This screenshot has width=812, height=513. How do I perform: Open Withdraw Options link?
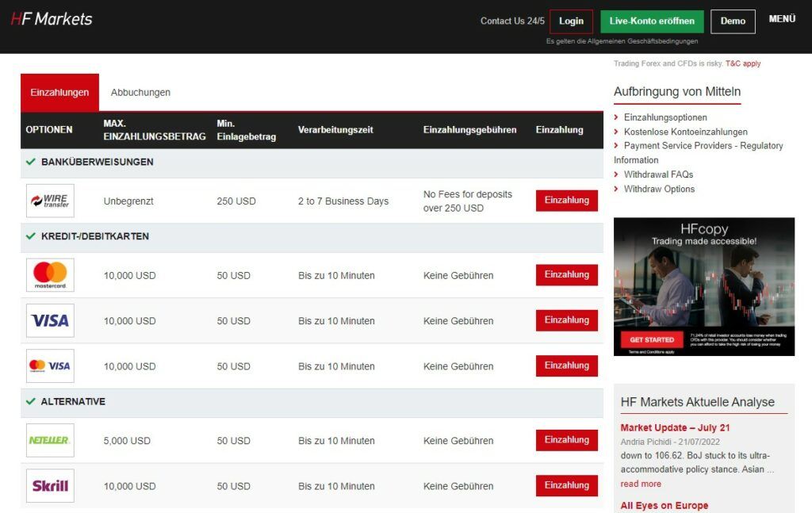[x=659, y=189]
